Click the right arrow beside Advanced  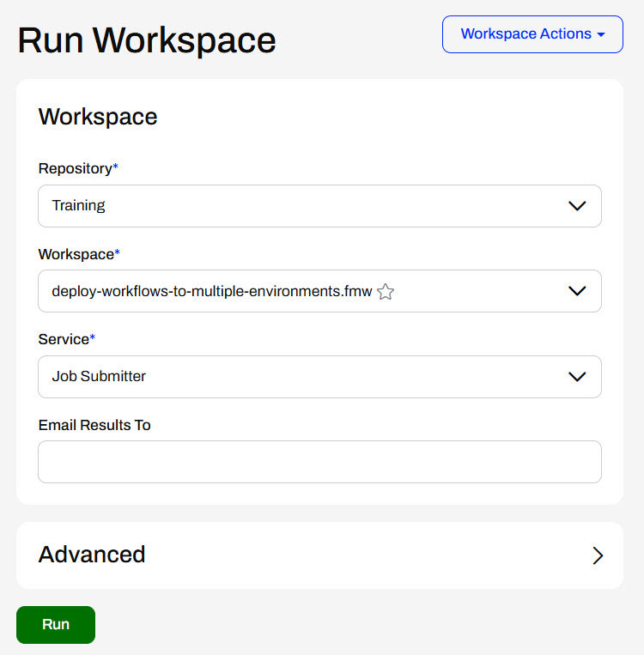point(598,555)
